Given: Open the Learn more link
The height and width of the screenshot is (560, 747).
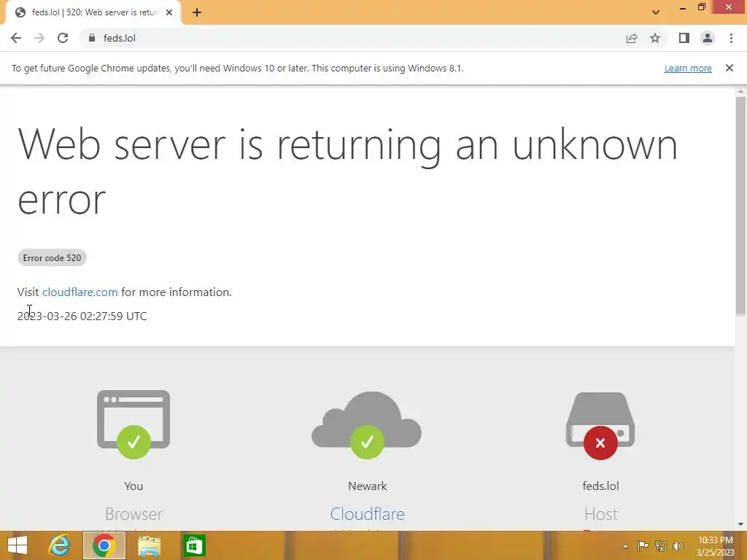Looking at the screenshot, I should click(688, 68).
